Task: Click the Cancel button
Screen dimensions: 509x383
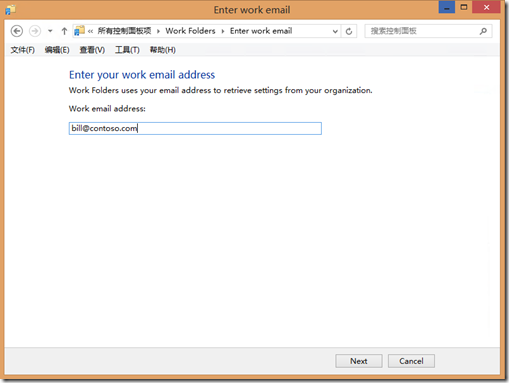Action: pyautogui.click(x=411, y=361)
